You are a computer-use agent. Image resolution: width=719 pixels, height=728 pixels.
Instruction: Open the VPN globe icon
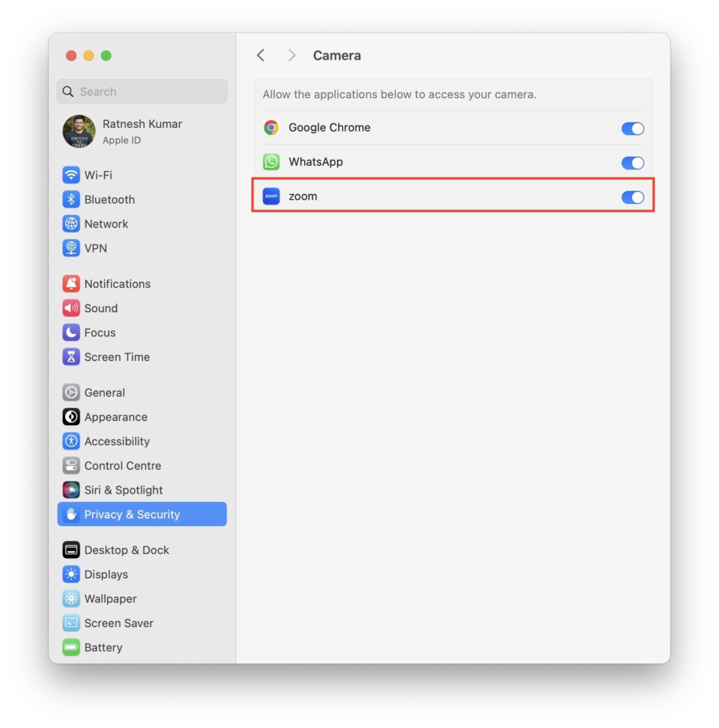[71, 248]
